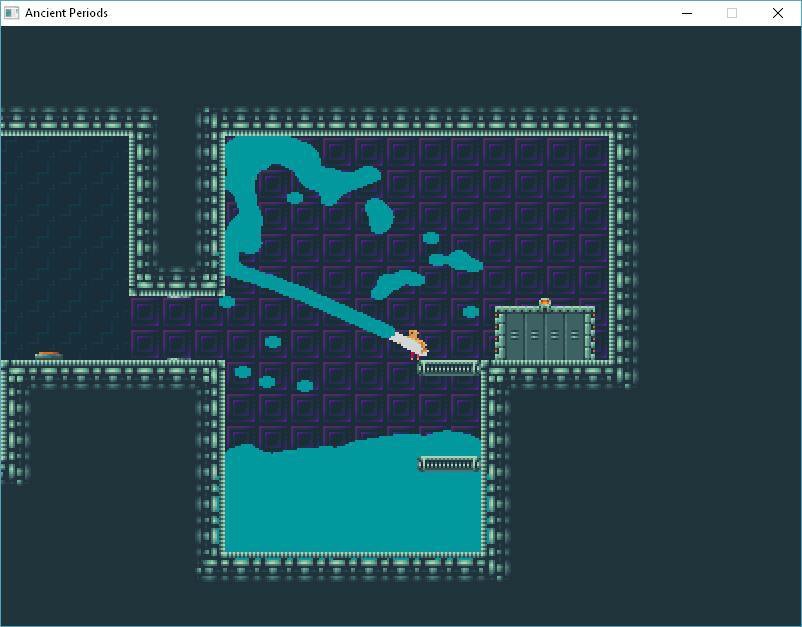This screenshot has height=627, width=802.
Task: Click the upper metal grate platform
Action: coord(449,368)
